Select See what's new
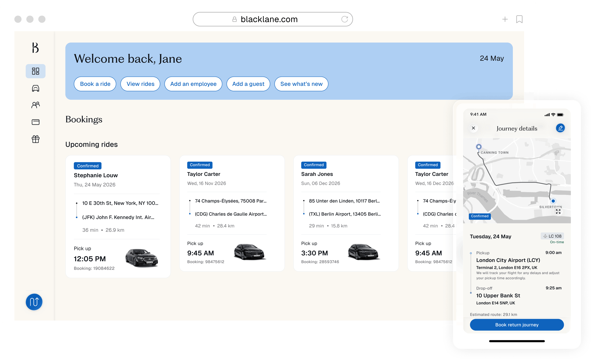 click(301, 84)
